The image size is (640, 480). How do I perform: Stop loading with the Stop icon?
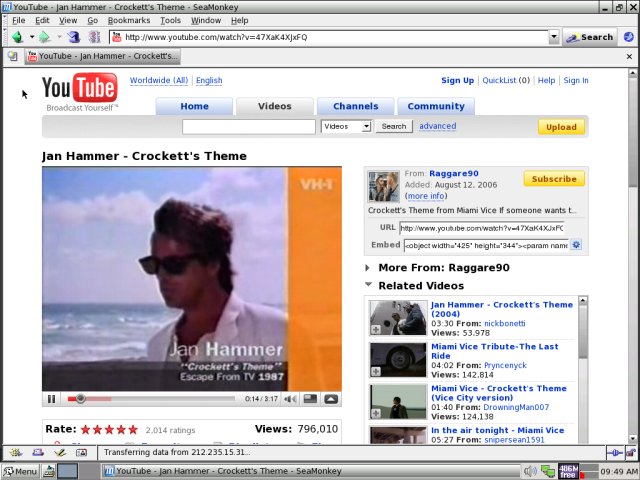(x=94, y=37)
